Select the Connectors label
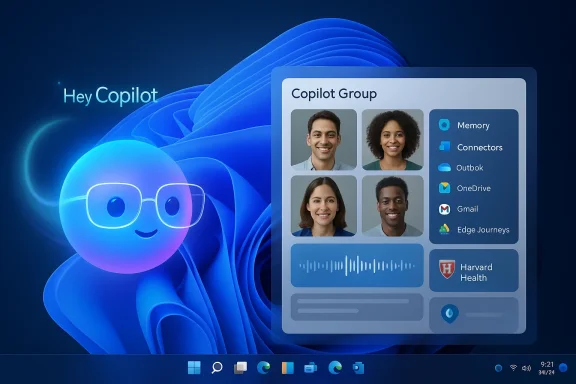 point(480,147)
